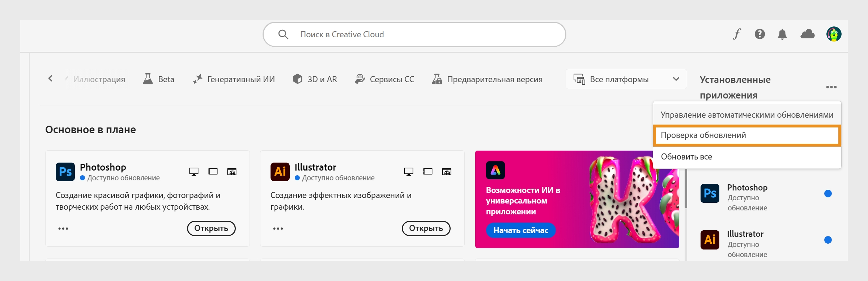This screenshot has width=868, height=281.
Task: Click the search magnifier icon
Action: [x=283, y=34]
